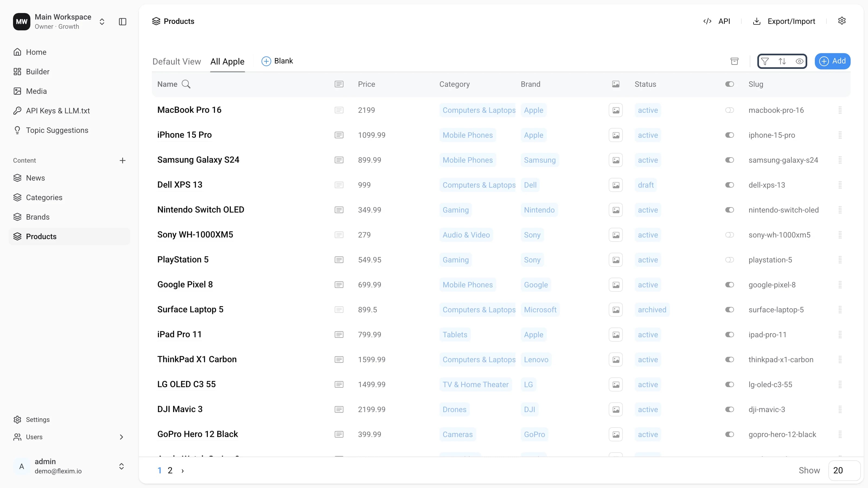This screenshot has width=868, height=488.
Task: Collapse the sidebar panel icon
Action: coord(122,22)
